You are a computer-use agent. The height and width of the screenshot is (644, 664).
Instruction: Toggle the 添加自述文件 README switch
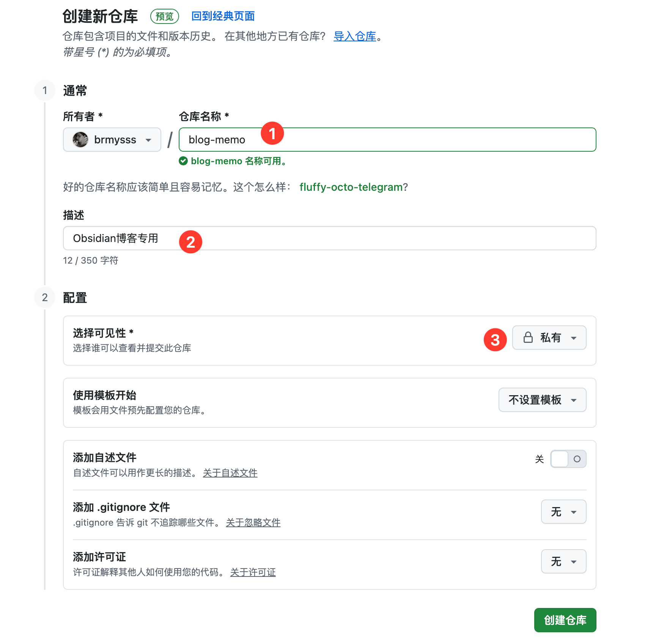pos(568,459)
